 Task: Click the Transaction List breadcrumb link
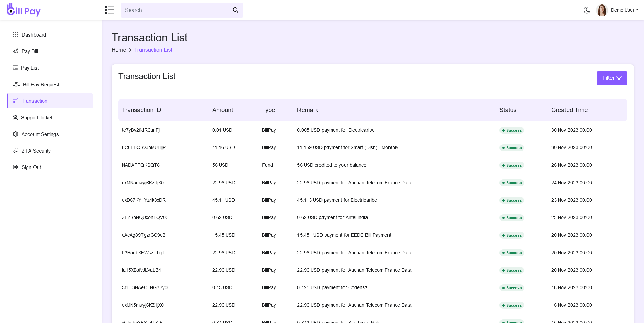coord(153,50)
